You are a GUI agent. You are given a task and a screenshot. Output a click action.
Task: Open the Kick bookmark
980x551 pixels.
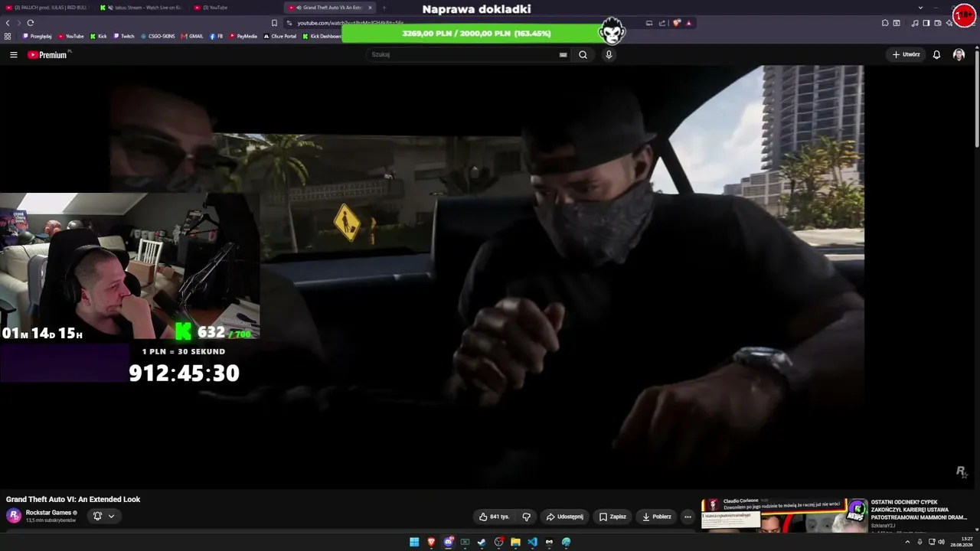point(99,36)
